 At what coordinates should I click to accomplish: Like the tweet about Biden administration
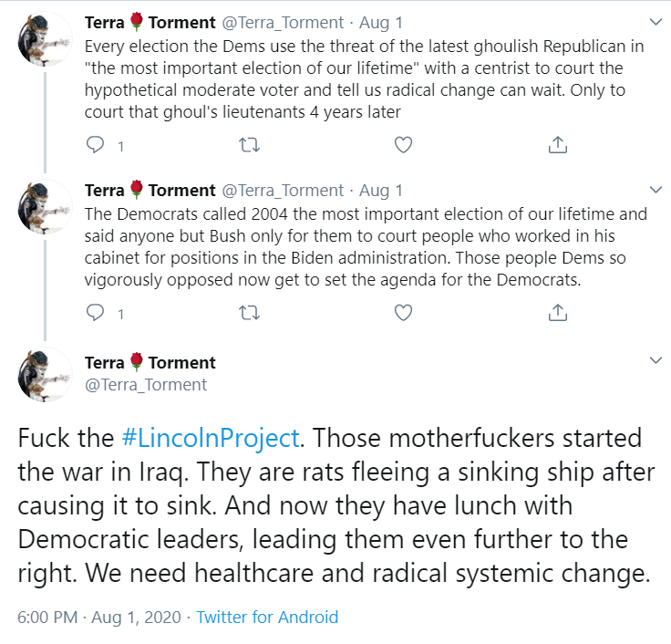pos(403,313)
